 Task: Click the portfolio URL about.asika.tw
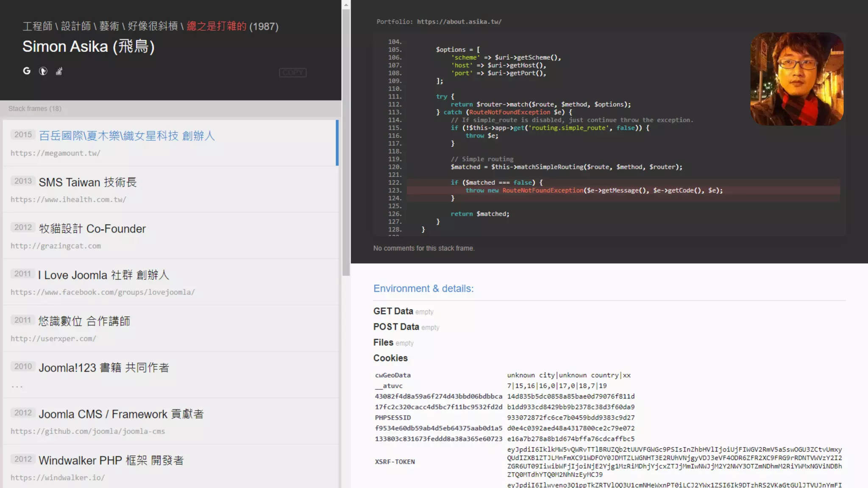pos(459,22)
